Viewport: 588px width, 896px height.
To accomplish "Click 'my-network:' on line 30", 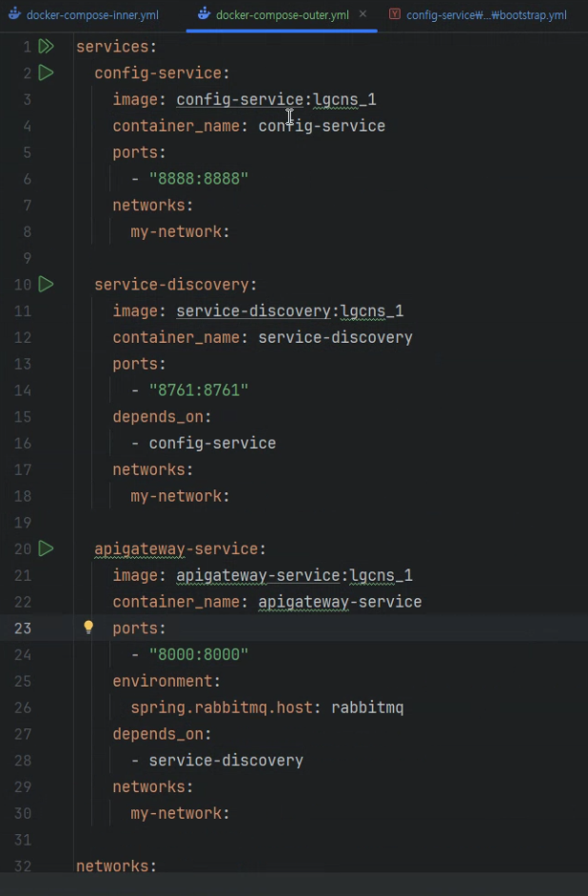I will (181, 813).
